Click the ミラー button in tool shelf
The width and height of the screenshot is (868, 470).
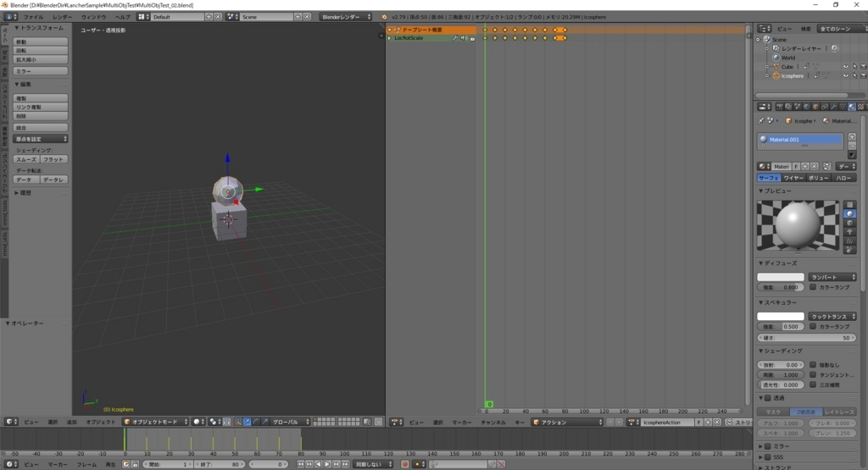pos(41,71)
